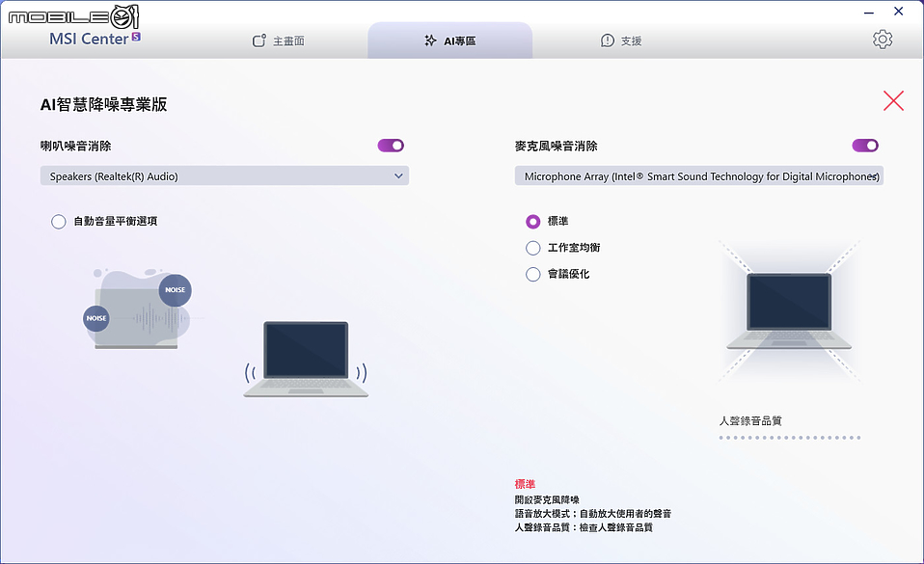Click the AI智慧降噪專業版 heading
Image resolution: width=924 pixels, height=564 pixels.
(104, 104)
